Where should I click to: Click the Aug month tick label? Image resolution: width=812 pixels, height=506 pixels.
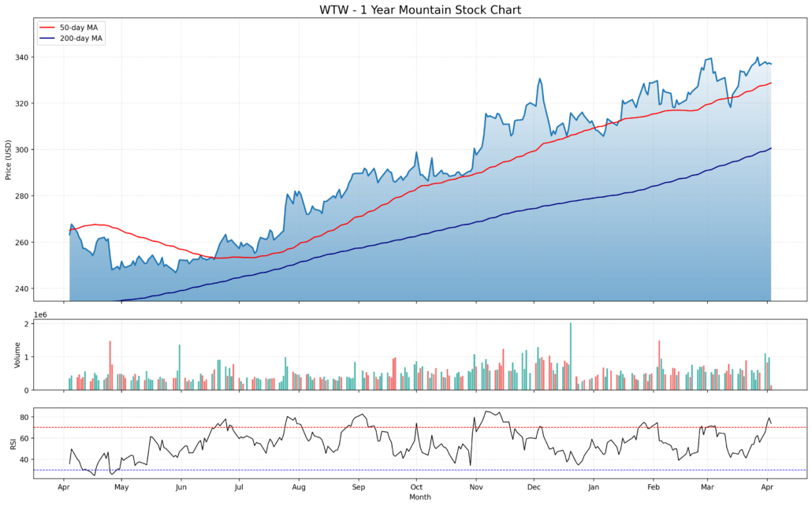(299, 487)
